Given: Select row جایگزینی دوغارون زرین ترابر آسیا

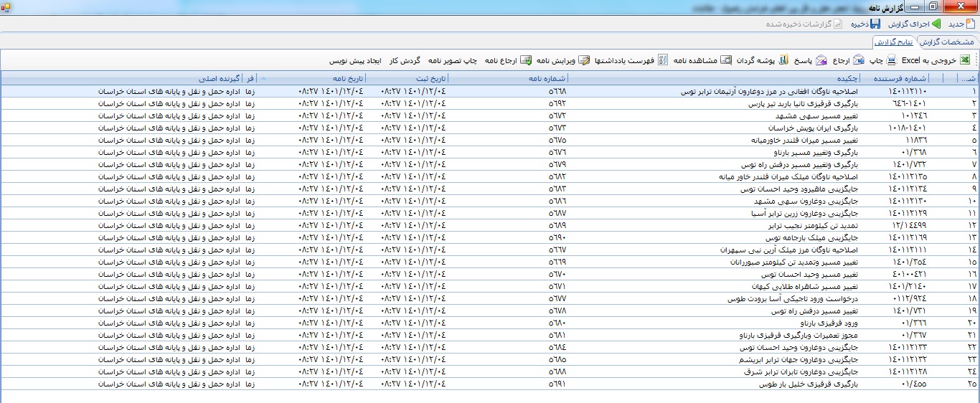Looking at the screenshot, I should [x=489, y=214].
